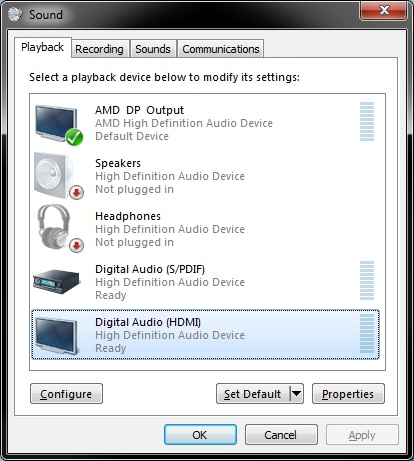Click the Cancel button
Image resolution: width=414 pixels, height=461 pixels.
pyautogui.click(x=281, y=435)
